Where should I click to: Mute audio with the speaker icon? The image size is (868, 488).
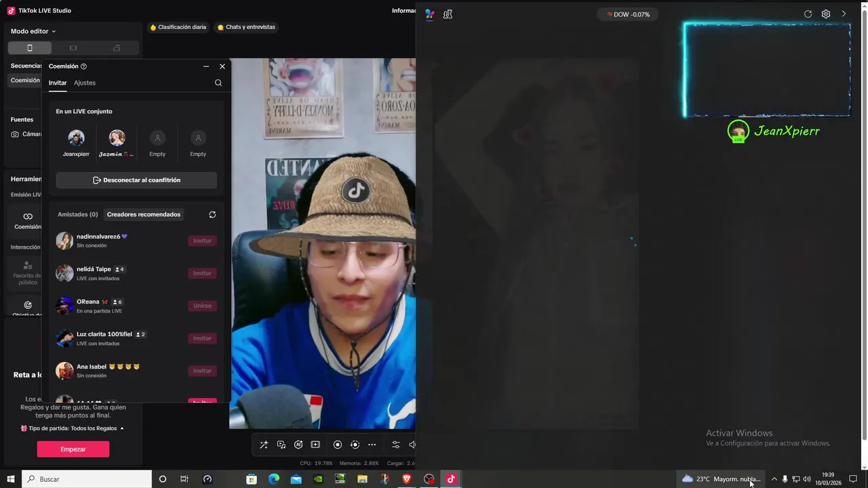[x=412, y=445]
